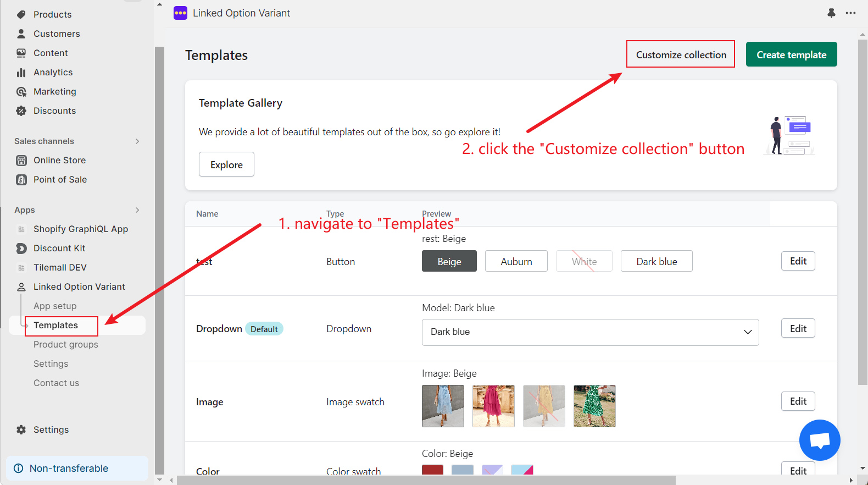Image resolution: width=868 pixels, height=485 pixels.
Task: Expand the Apps section chevron
Action: tap(137, 210)
